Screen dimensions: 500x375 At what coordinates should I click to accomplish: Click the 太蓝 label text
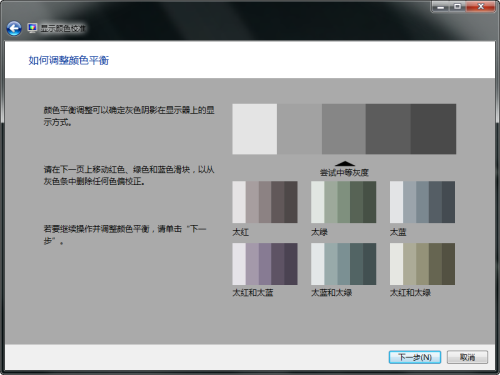398,232
